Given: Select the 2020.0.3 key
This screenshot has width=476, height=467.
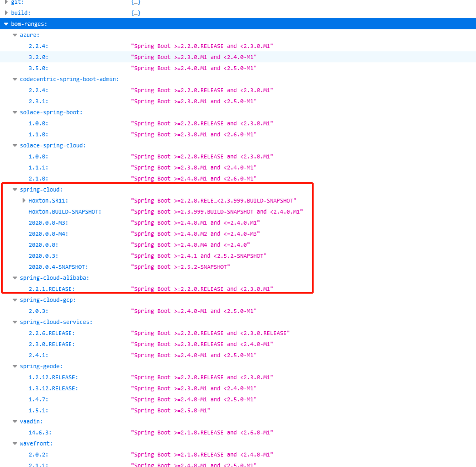Looking at the screenshot, I should click(x=43, y=256).
